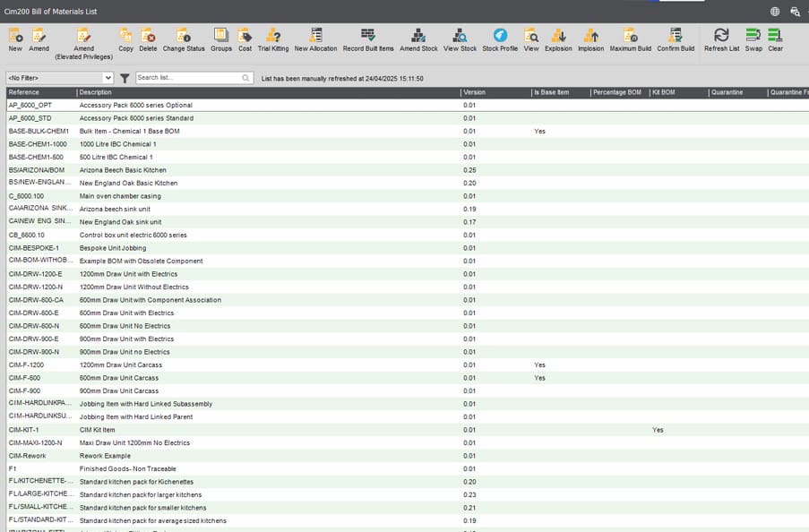Select the C_6000.100 reference
809x532 pixels.
coord(26,196)
